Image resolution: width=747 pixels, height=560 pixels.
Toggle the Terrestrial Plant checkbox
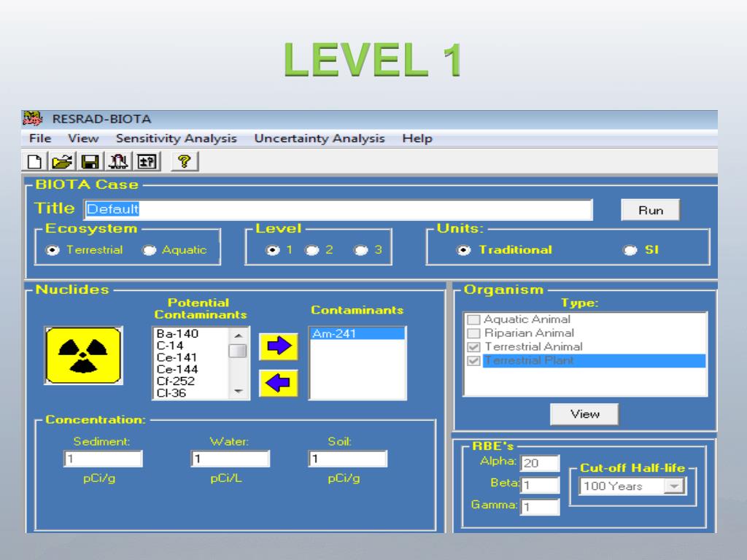tap(473, 361)
